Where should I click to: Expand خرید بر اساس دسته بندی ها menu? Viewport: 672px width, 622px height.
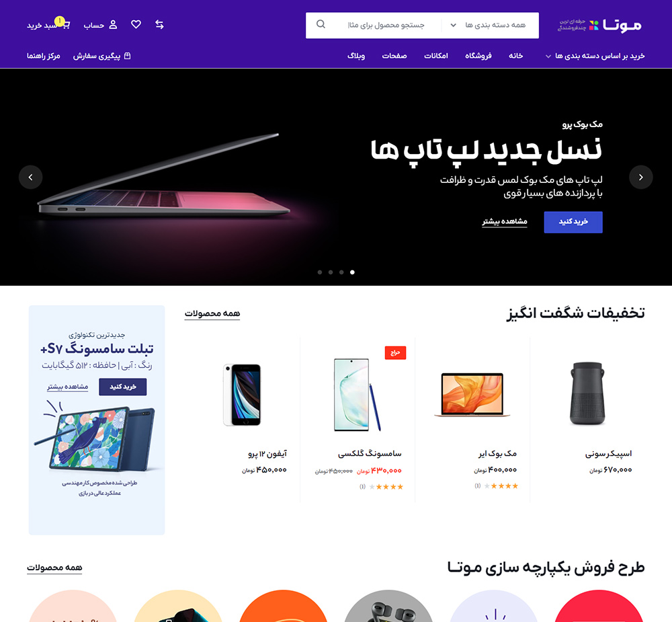(x=595, y=56)
